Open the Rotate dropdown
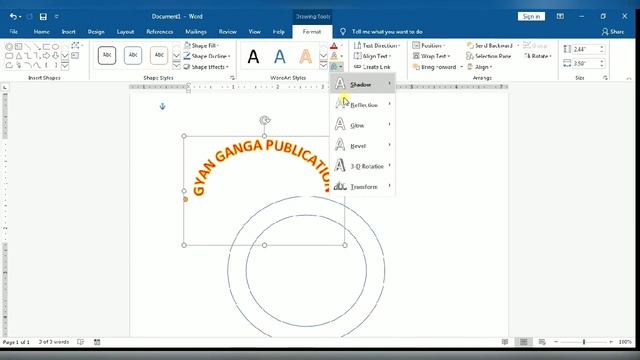This screenshot has height=360, width=640. 538,56
